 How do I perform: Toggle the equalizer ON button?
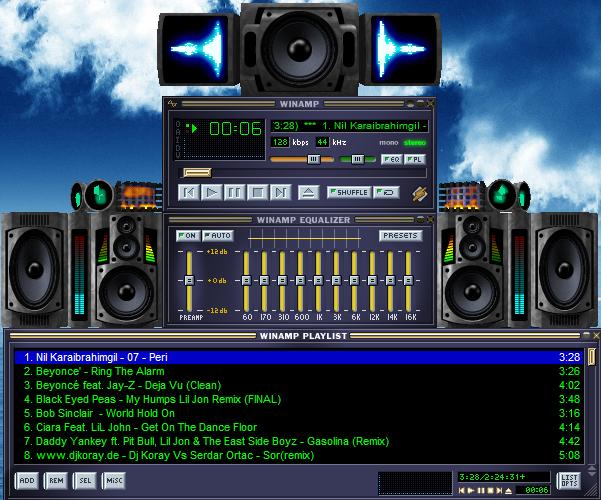click(188, 235)
